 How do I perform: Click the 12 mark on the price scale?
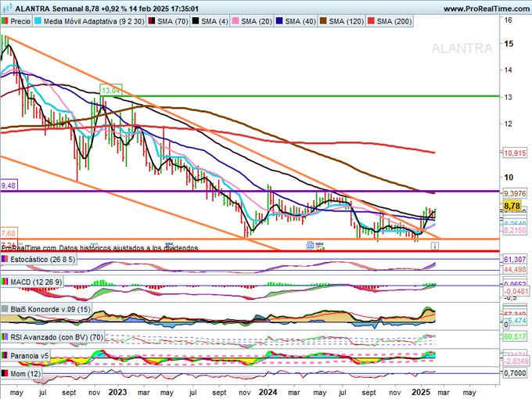pos(509,124)
